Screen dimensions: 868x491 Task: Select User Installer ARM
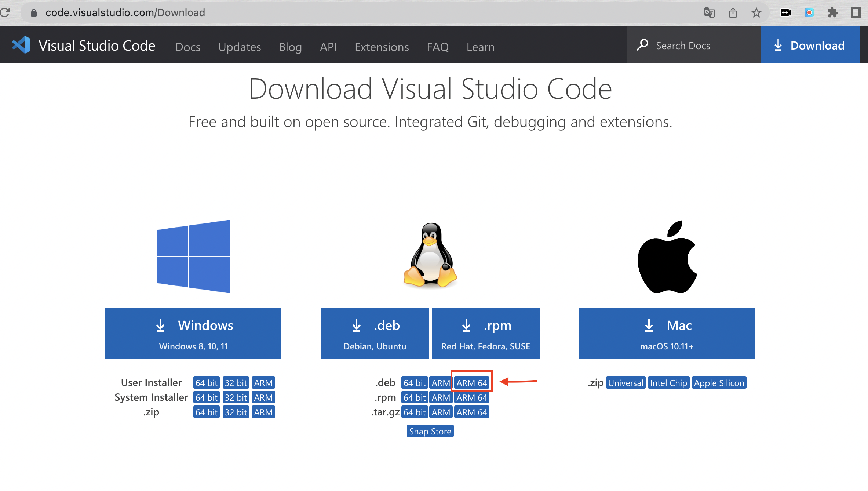[x=263, y=383]
